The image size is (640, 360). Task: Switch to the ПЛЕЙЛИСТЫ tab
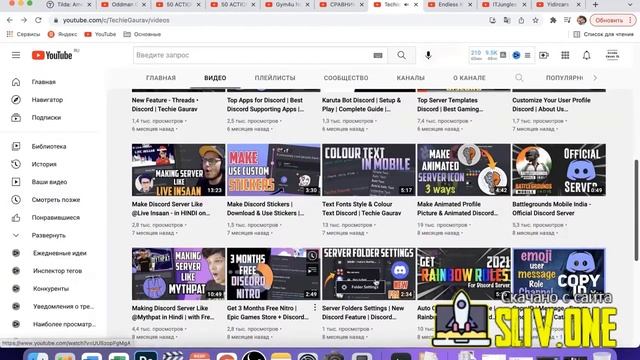pyautogui.click(x=275, y=78)
